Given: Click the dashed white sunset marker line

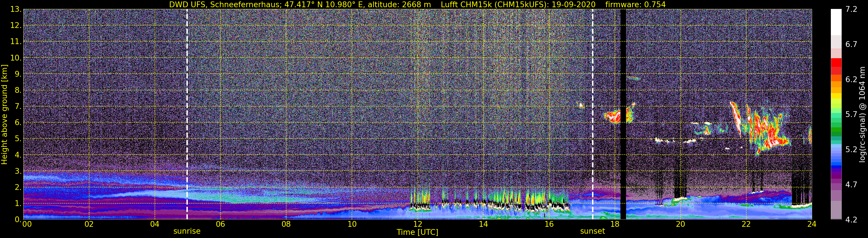Looking at the screenshot, I should click(593, 114).
